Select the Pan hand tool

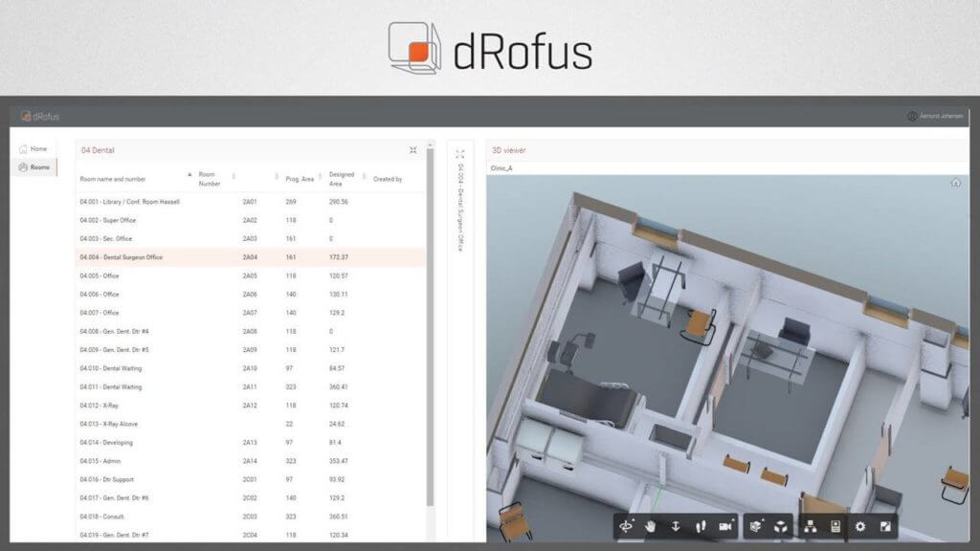pyautogui.click(x=652, y=527)
